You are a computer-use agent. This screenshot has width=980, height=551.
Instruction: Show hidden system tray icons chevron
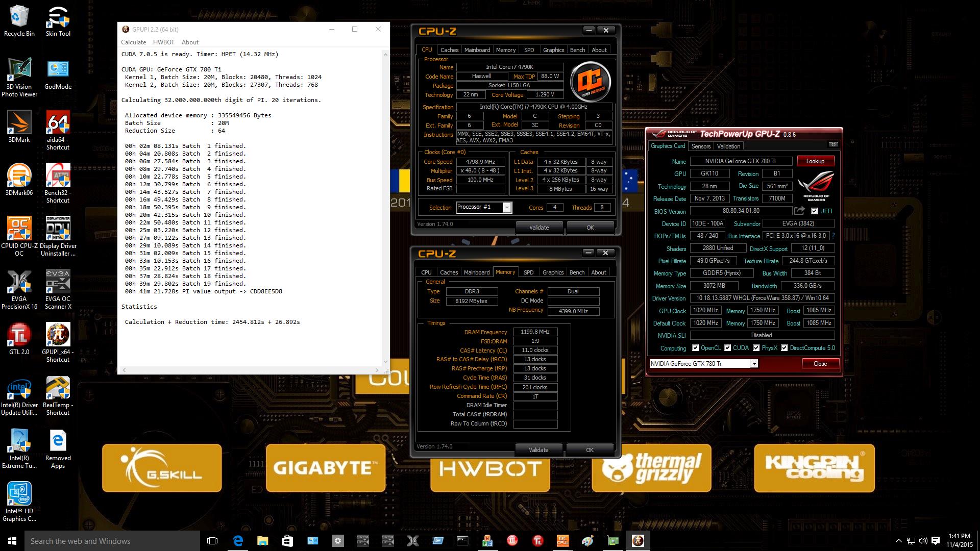click(898, 541)
